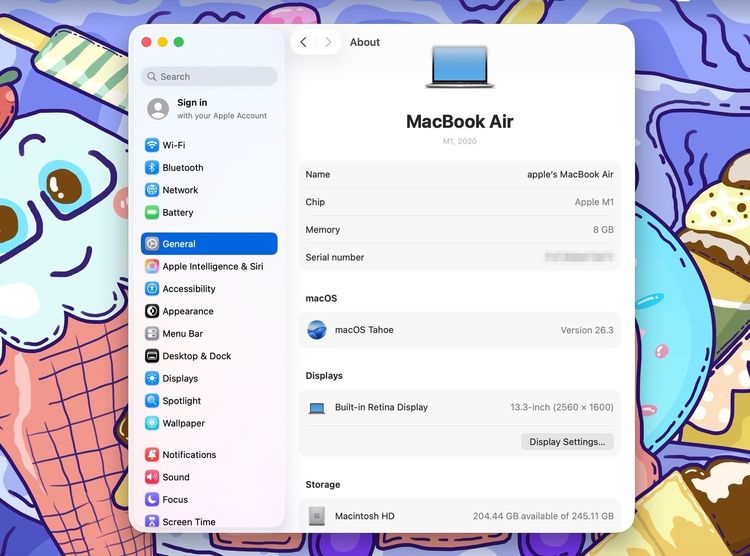The height and width of the screenshot is (556, 750).
Task: Click the MacBook Air image at top
Action: (x=460, y=67)
